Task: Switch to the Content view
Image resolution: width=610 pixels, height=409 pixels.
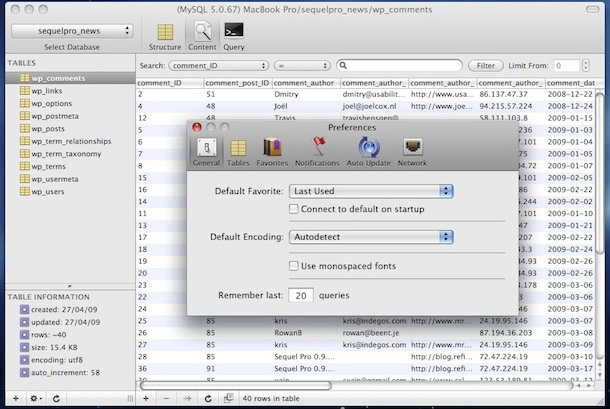Action: pos(202,37)
